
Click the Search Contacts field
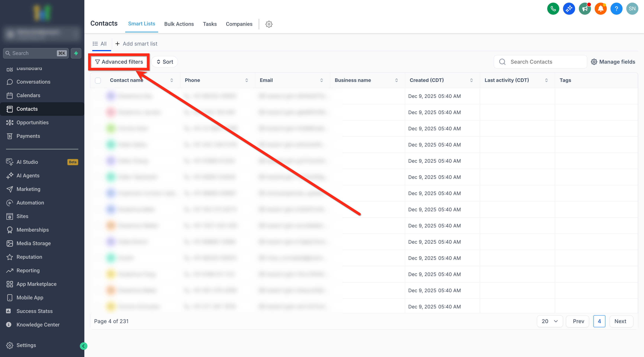tap(540, 62)
